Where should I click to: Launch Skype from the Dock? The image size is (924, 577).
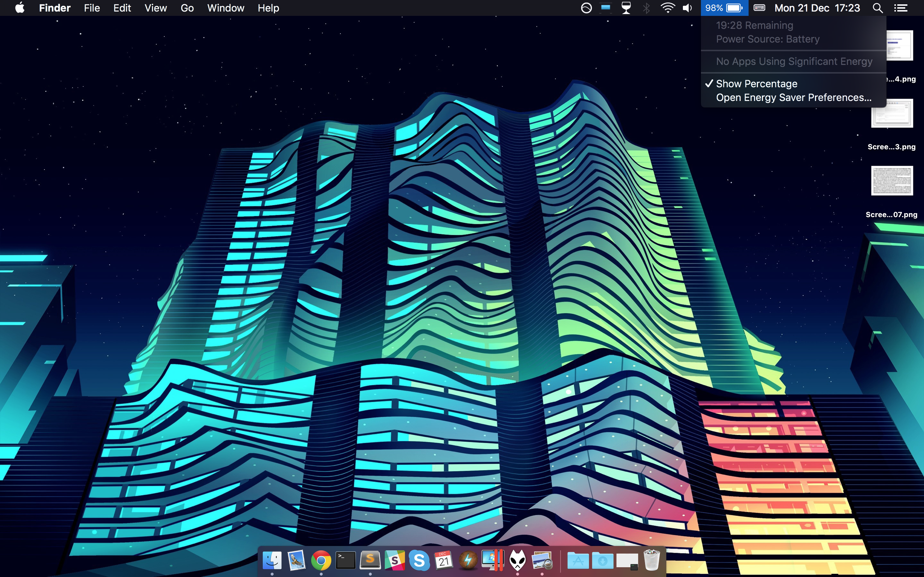(419, 560)
